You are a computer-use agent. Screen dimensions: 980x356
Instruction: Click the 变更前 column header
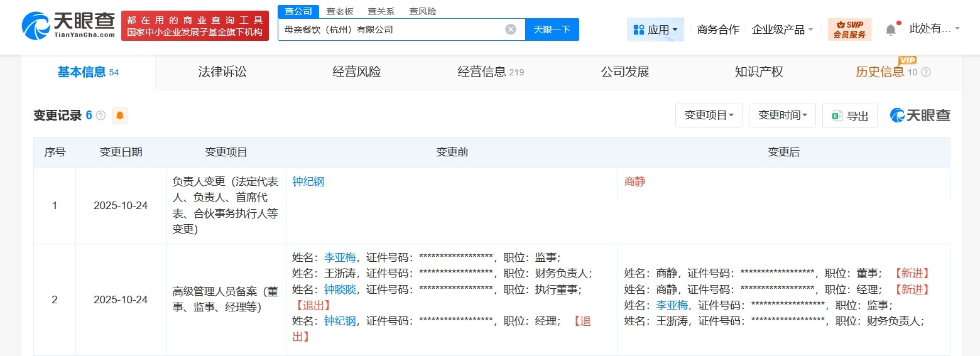click(452, 153)
